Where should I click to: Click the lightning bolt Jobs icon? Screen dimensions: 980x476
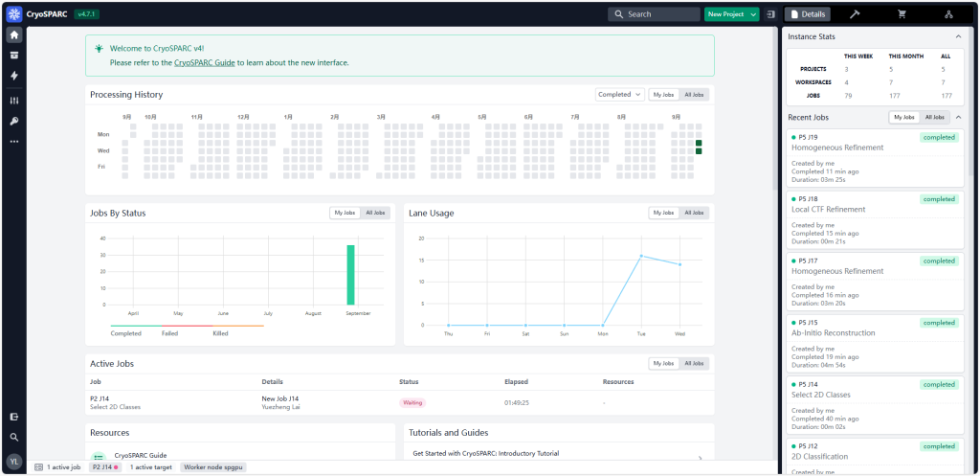pos(13,75)
